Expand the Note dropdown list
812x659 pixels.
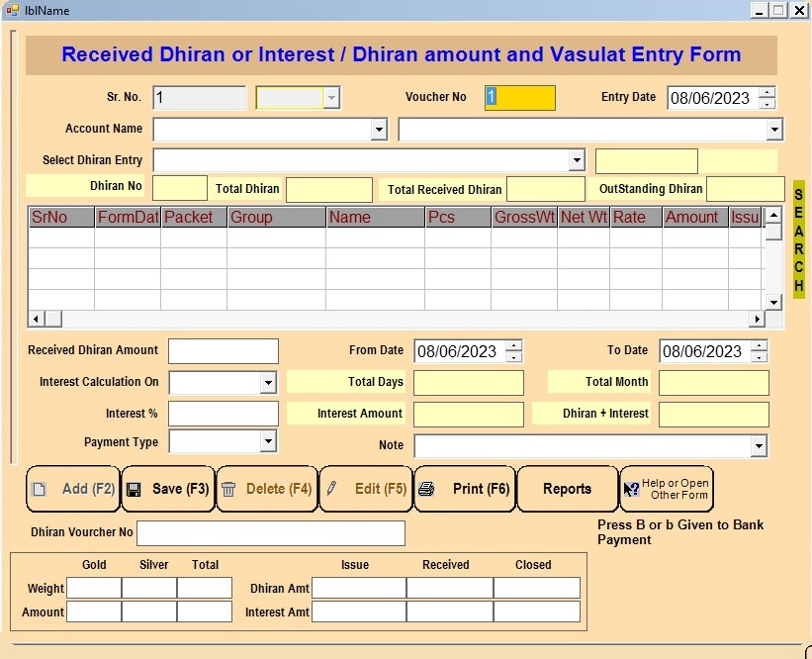click(x=759, y=447)
